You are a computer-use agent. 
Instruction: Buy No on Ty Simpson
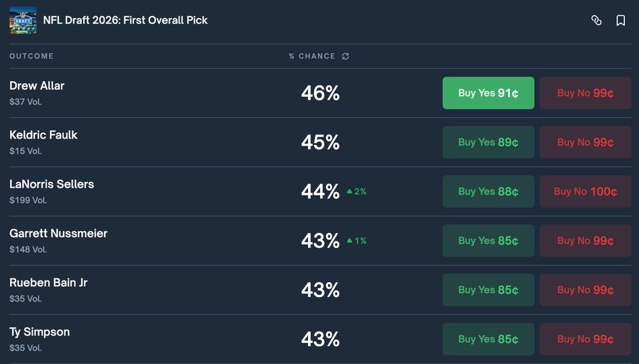(x=585, y=339)
